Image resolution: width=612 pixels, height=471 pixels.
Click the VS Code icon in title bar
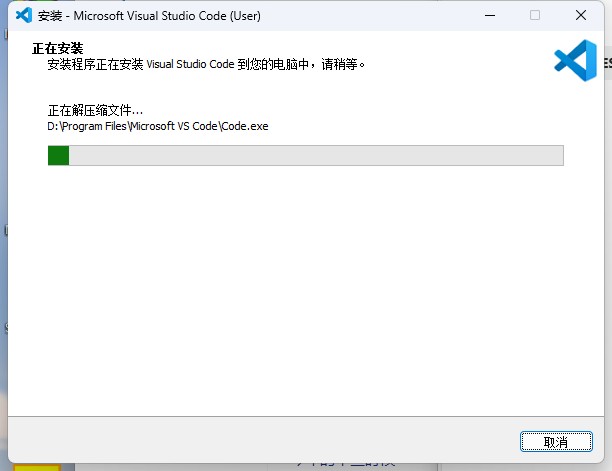click(24, 15)
